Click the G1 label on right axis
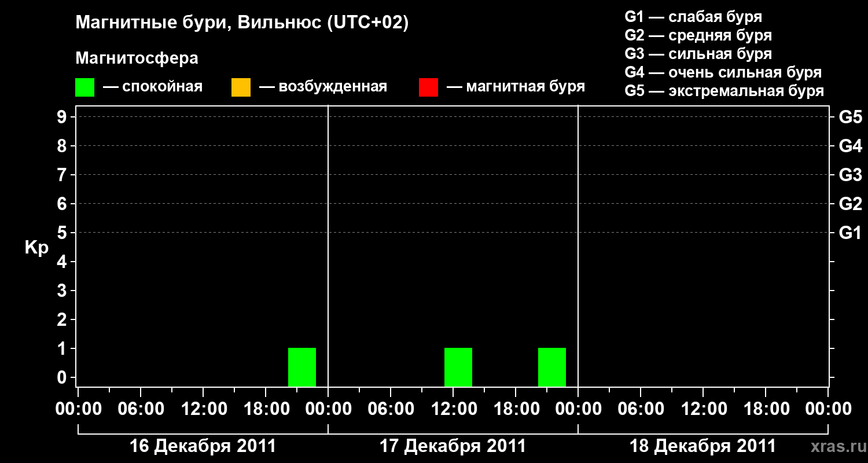 (x=851, y=233)
